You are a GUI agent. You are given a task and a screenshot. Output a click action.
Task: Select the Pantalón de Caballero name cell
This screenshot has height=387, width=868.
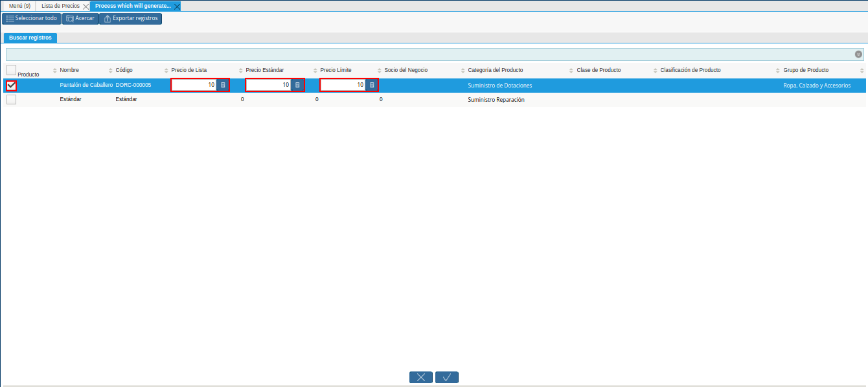[86, 85]
